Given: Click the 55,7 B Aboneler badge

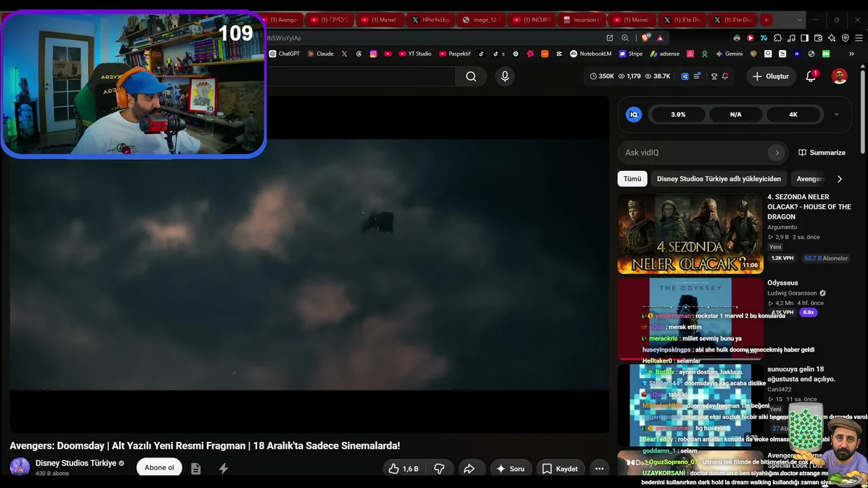Looking at the screenshot, I should [826, 258].
